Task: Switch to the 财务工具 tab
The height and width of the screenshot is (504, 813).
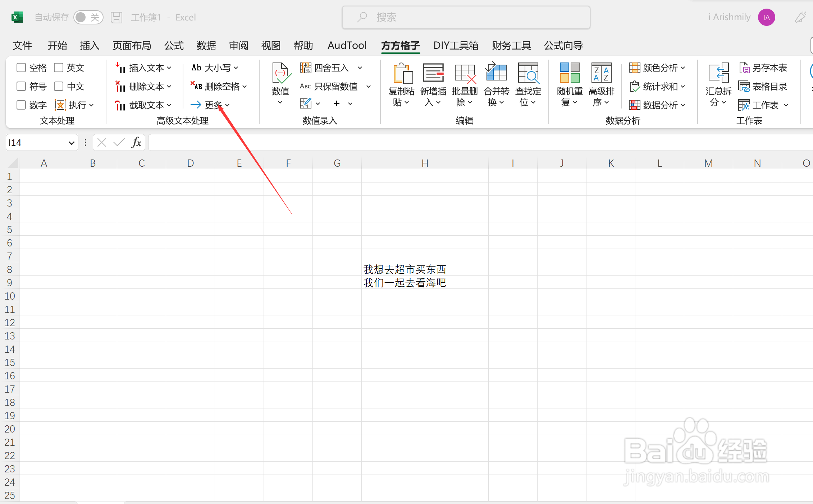Action: 511,46
